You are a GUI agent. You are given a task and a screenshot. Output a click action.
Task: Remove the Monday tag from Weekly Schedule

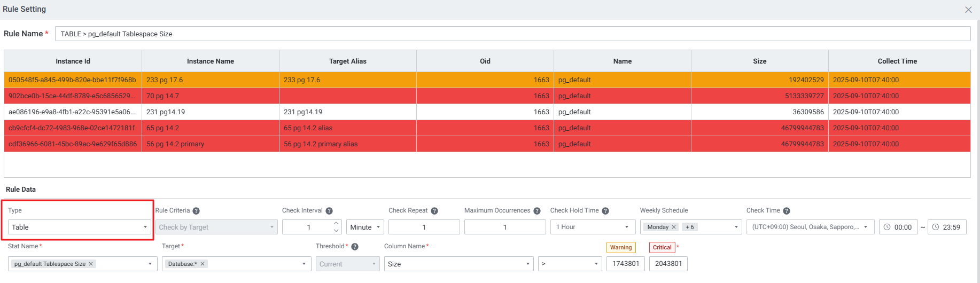pyautogui.click(x=674, y=227)
